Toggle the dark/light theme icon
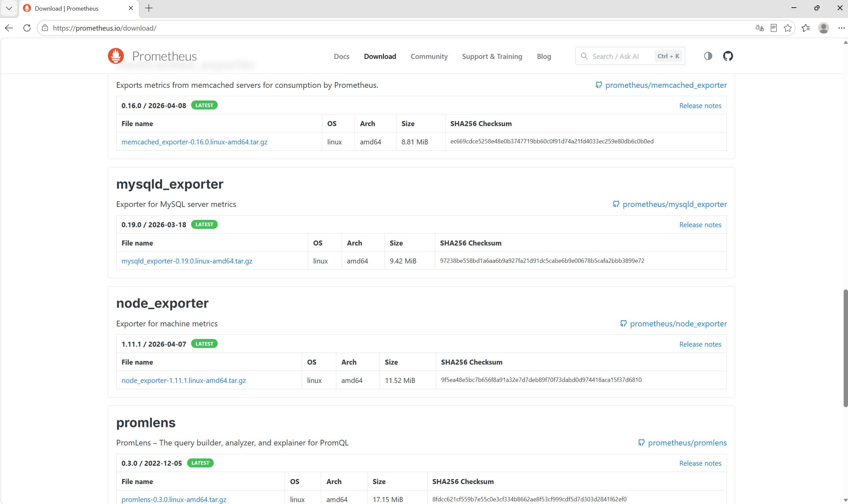 point(708,56)
